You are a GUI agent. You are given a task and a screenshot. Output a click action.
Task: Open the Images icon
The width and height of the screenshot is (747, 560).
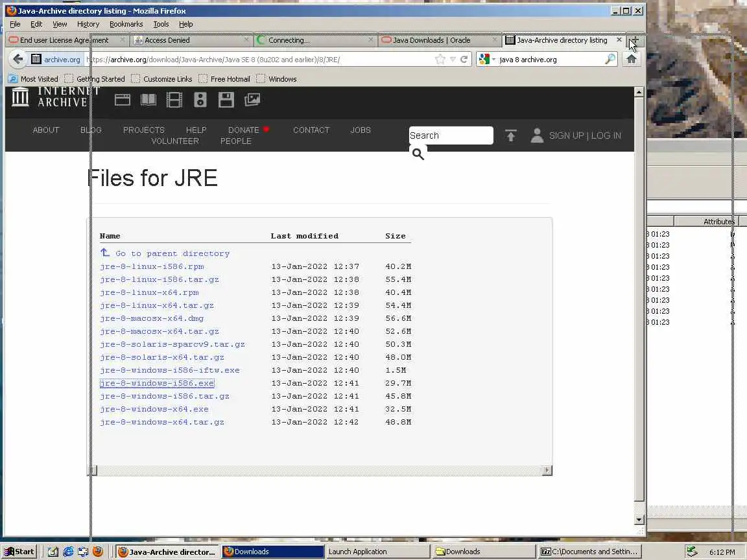click(252, 100)
